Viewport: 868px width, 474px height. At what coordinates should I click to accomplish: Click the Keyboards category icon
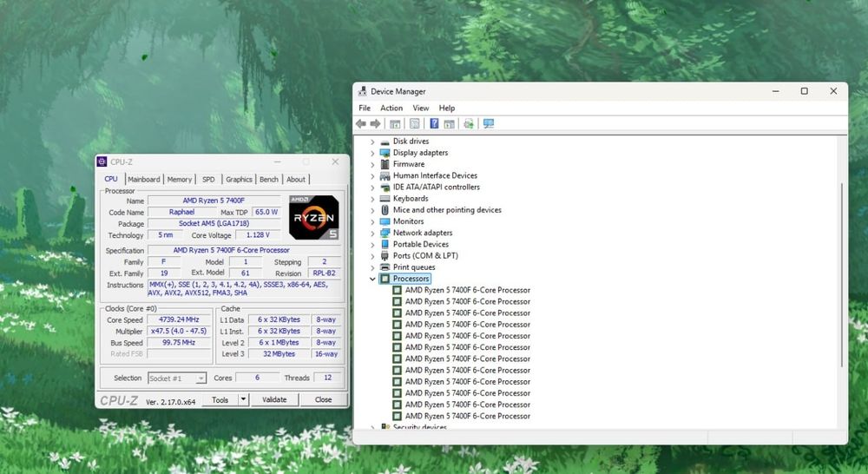[385, 199]
